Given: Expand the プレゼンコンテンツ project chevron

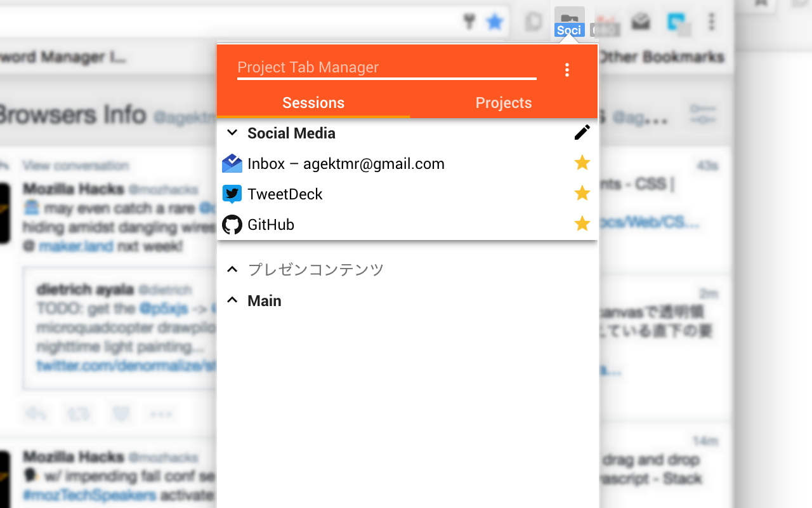Looking at the screenshot, I should point(232,270).
